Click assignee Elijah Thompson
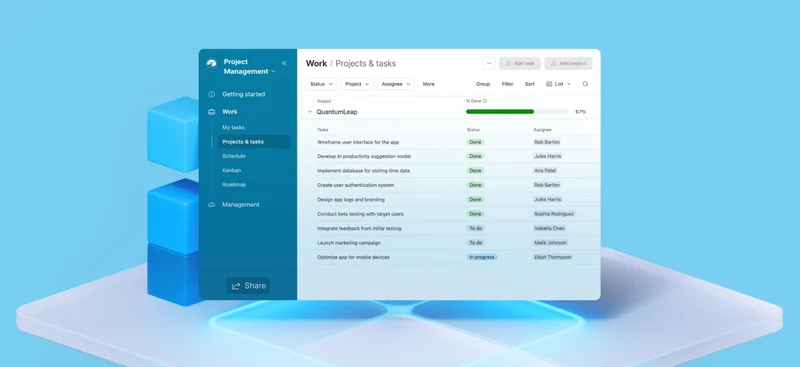Image resolution: width=800 pixels, height=367 pixels. 553,257
